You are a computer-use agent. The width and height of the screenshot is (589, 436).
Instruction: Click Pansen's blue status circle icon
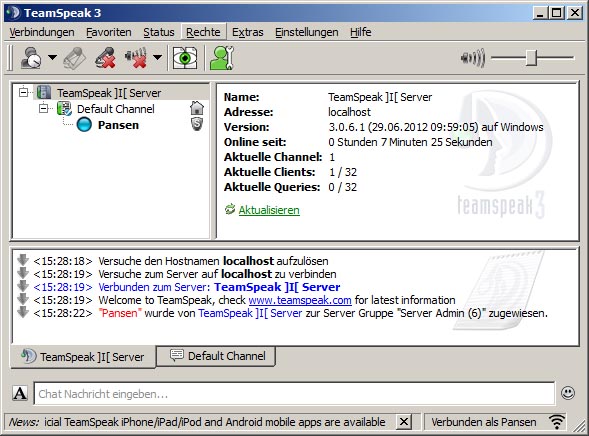pos(84,125)
